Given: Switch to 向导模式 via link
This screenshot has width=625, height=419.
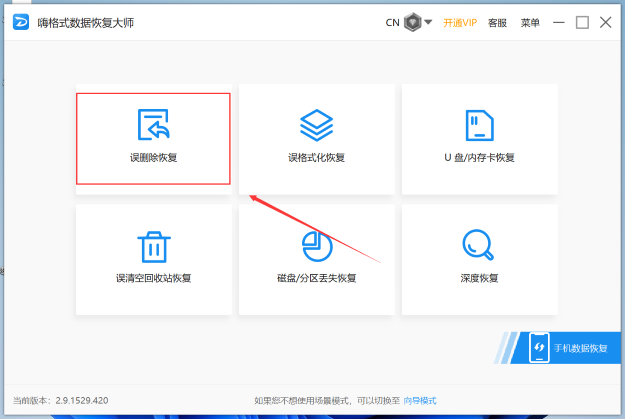Looking at the screenshot, I should (420, 400).
